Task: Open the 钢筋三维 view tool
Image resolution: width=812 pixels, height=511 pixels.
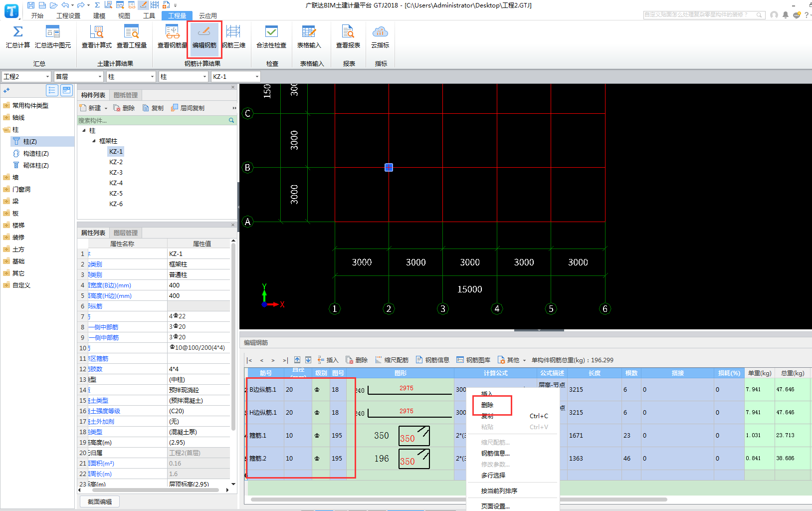Action: (x=233, y=37)
